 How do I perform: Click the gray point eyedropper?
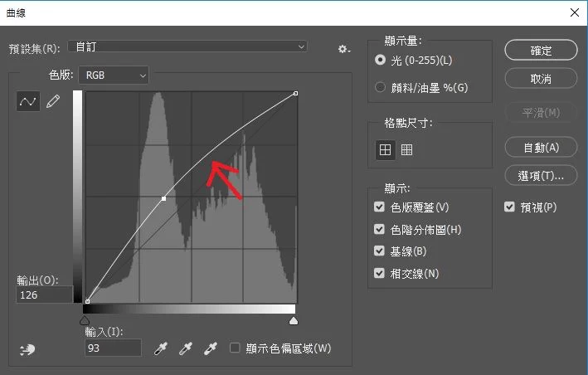(187, 348)
